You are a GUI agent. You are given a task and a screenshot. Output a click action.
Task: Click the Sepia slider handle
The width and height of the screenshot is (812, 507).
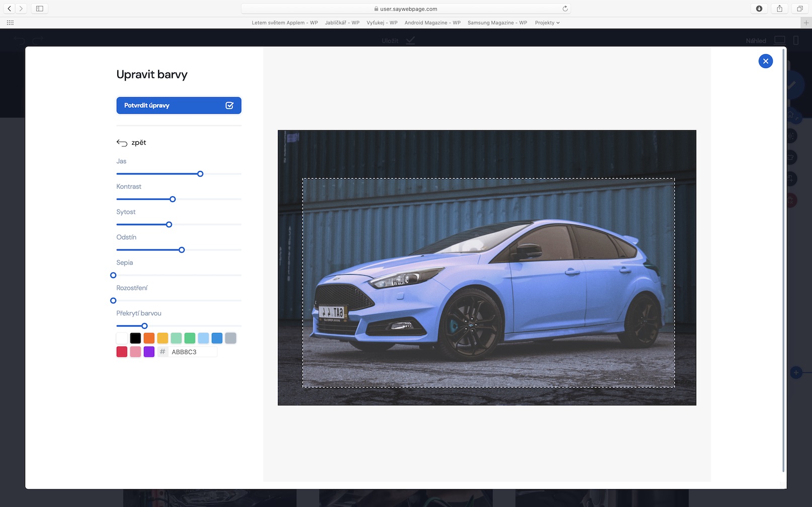[x=113, y=275]
